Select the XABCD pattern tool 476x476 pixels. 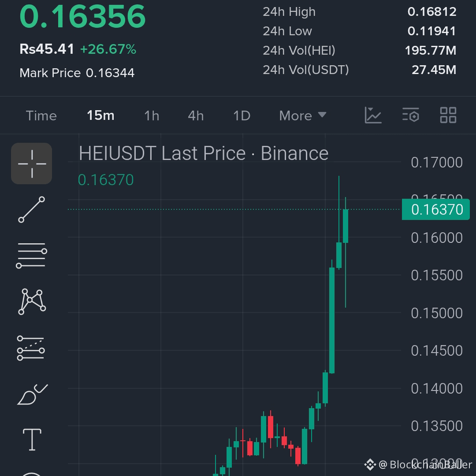(32, 301)
